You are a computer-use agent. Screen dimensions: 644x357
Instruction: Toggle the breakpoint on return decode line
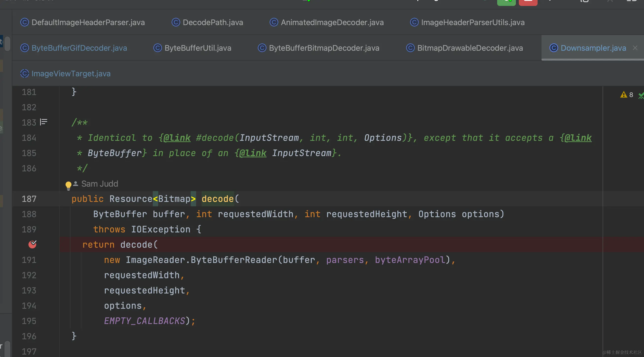pyautogui.click(x=33, y=244)
